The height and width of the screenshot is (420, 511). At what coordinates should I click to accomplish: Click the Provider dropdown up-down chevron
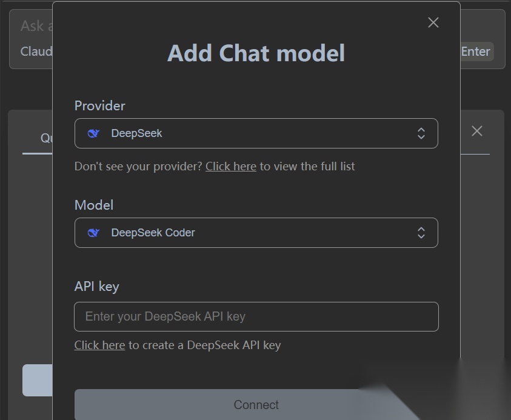click(421, 133)
